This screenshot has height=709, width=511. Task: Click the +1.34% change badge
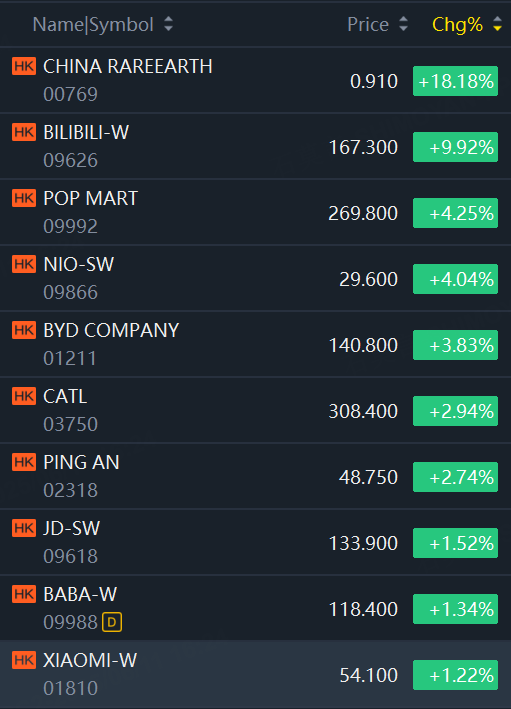[455, 610]
